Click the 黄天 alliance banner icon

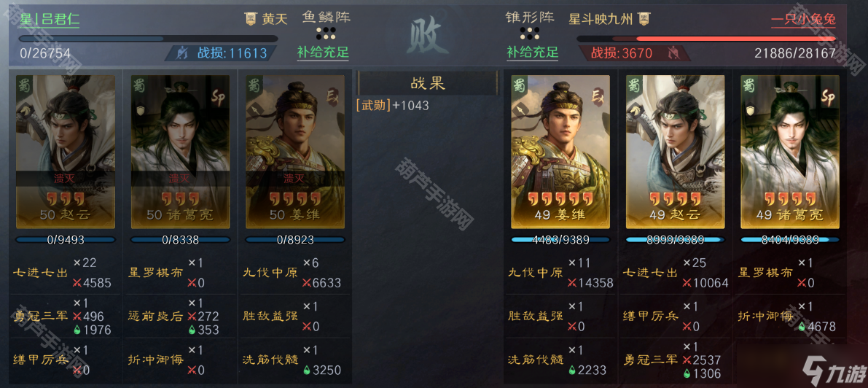(x=250, y=20)
